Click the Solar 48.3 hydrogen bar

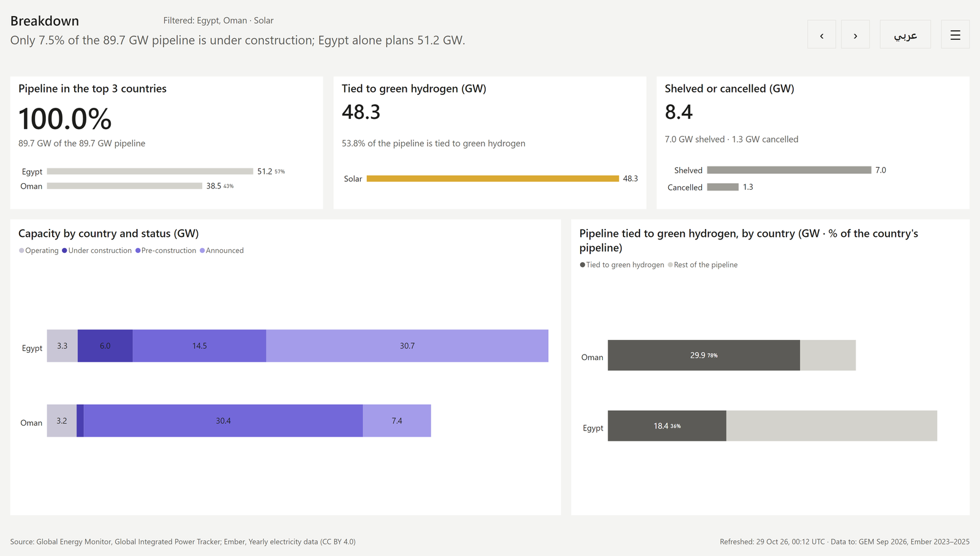(493, 179)
